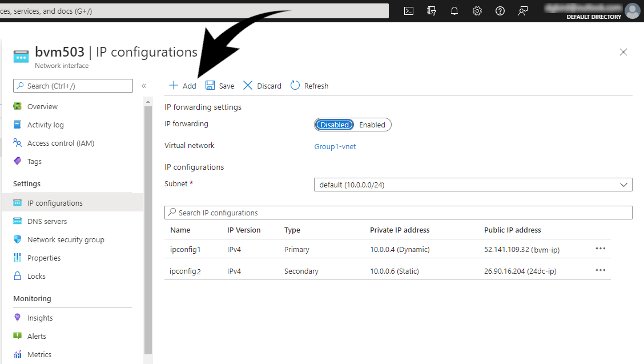Viewport: 644px width, 364px height.
Task: Open Overview in the sidebar menu
Action: (x=42, y=106)
